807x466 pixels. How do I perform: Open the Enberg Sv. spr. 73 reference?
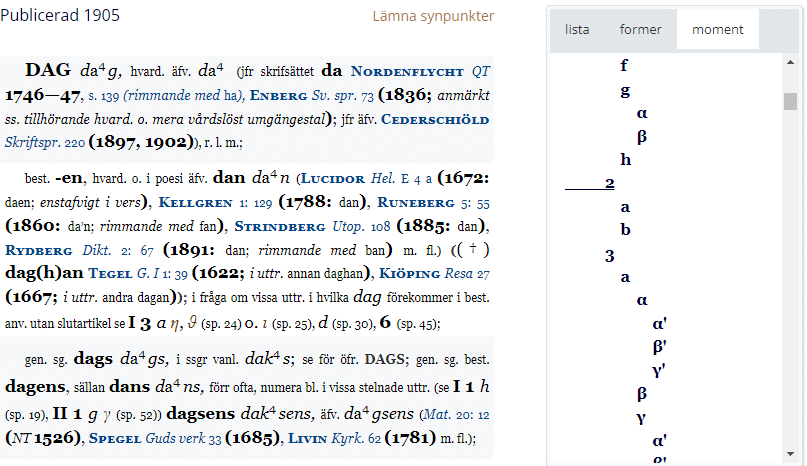311,96
